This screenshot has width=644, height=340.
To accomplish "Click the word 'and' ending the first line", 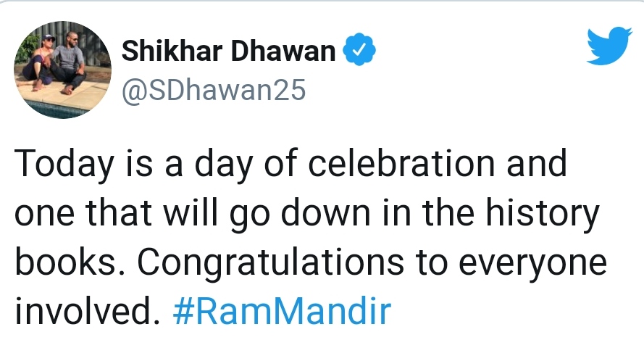I will (x=536, y=163).
